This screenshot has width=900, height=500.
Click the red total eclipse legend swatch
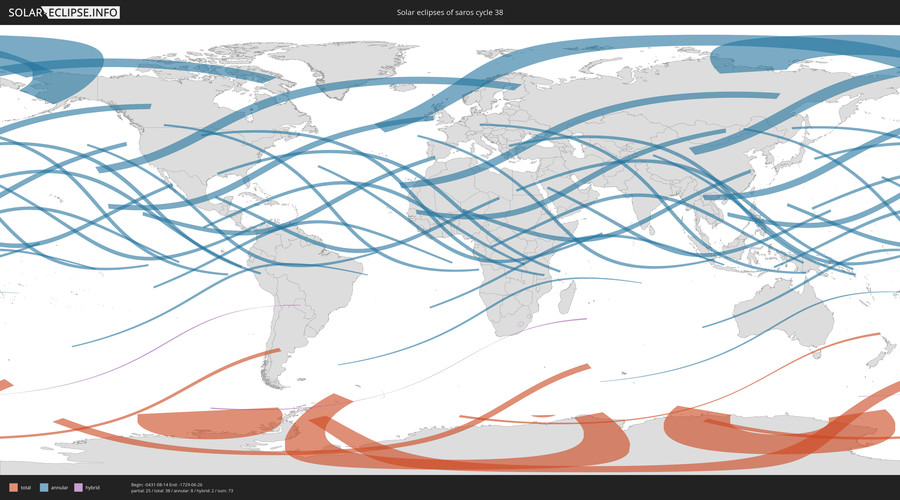click(12, 487)
